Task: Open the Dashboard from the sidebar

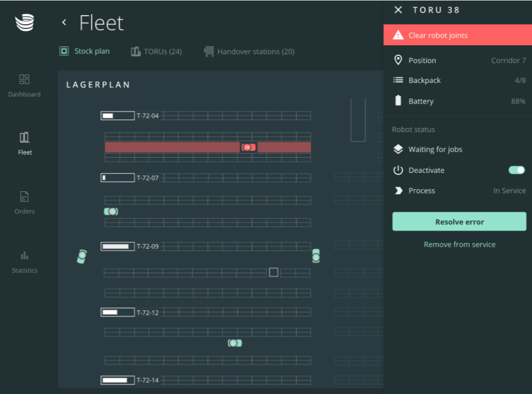Action: click(24, 85)
